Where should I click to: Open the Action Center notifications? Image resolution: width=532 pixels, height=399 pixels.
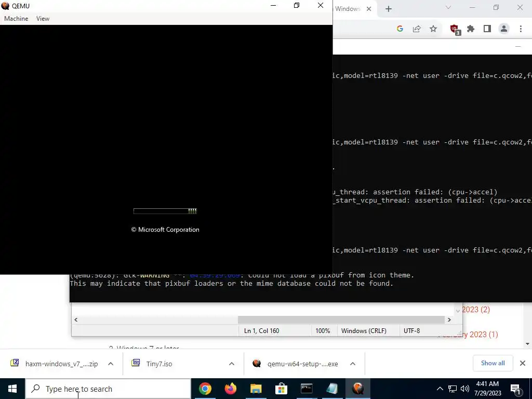516,389
